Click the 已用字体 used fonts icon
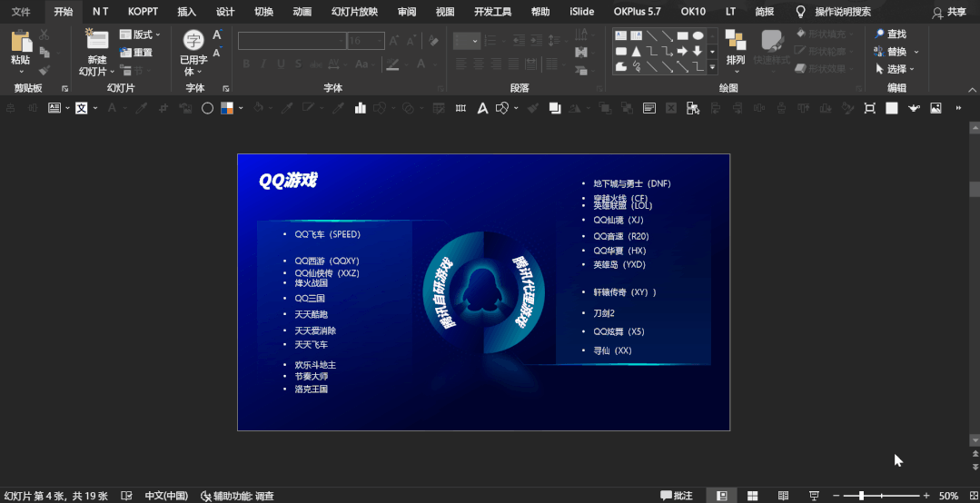Screen dimensions: 980x503 (x=193, y=41)
